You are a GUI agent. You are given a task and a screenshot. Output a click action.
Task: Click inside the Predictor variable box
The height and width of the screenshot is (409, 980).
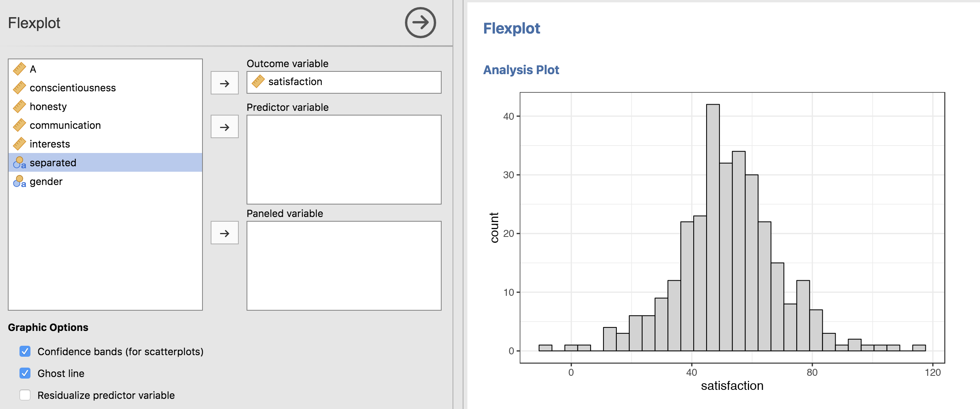pos(344,160)
